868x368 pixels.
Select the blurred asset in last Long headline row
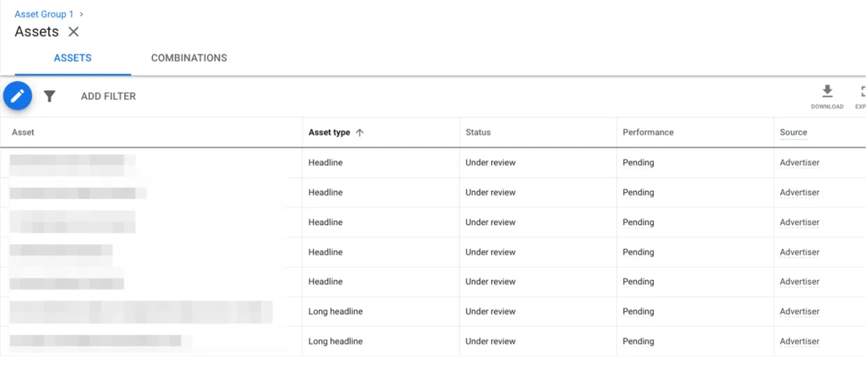94,341
